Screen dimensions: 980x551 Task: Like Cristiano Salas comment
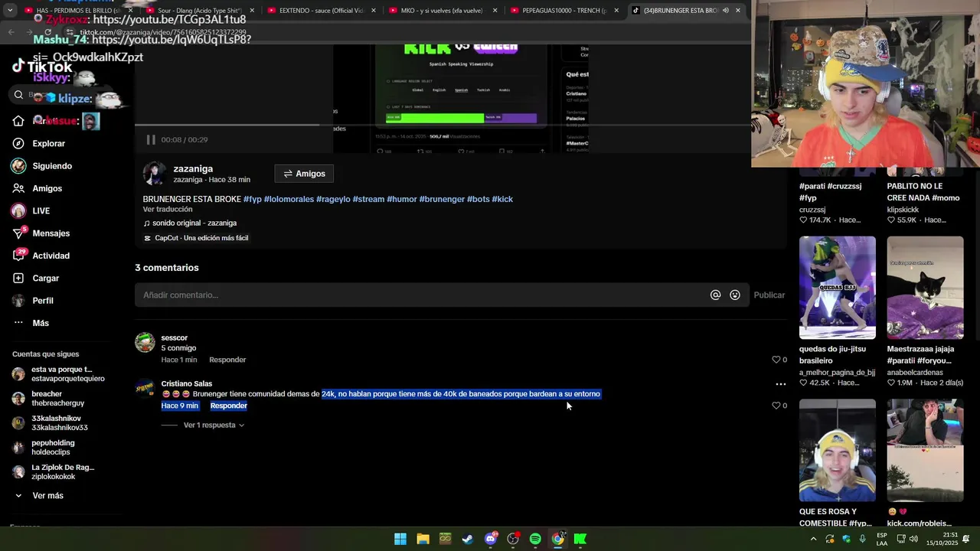[776, 406]
